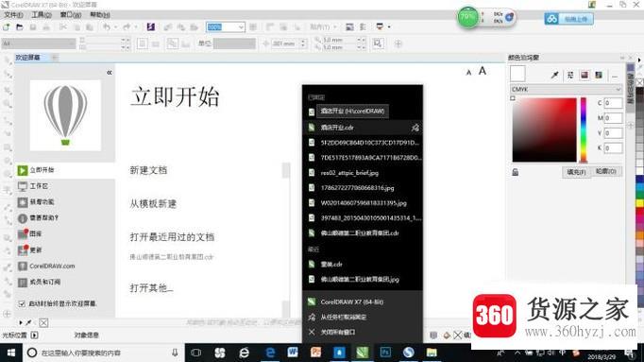This screenshot has width=644, height=362.
Task: Open CorelDRAW.com sidebar link
Action: tap(46, 266)
